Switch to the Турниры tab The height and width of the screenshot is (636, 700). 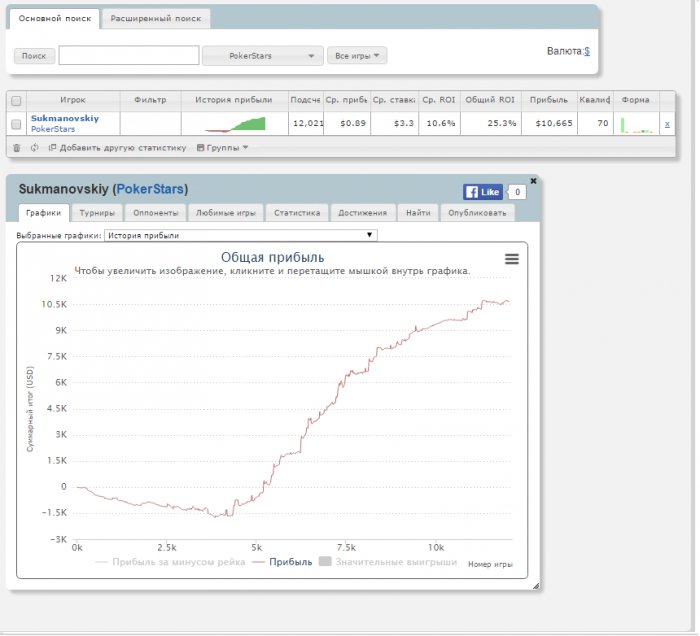[x=98, y=212]
